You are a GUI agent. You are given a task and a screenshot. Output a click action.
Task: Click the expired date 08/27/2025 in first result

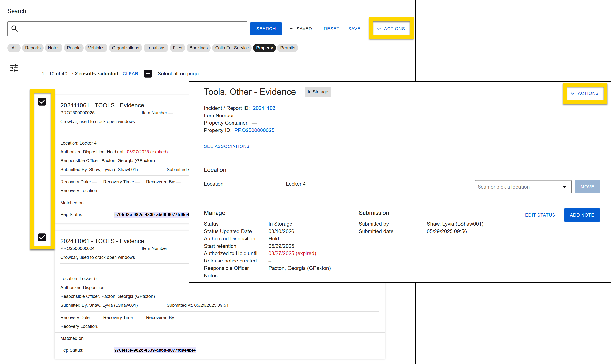coord(147,152)
